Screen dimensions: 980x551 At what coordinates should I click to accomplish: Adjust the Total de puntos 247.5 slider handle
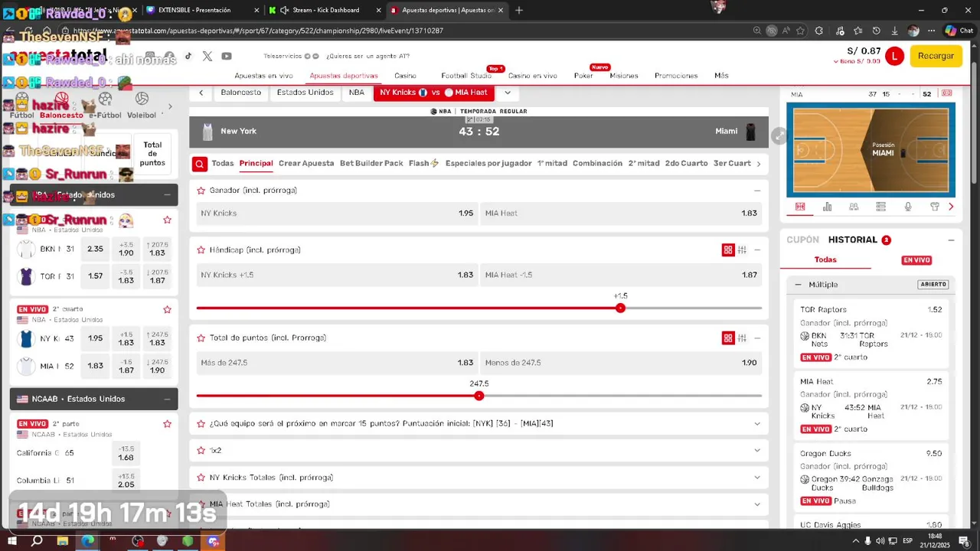(479, 396)
